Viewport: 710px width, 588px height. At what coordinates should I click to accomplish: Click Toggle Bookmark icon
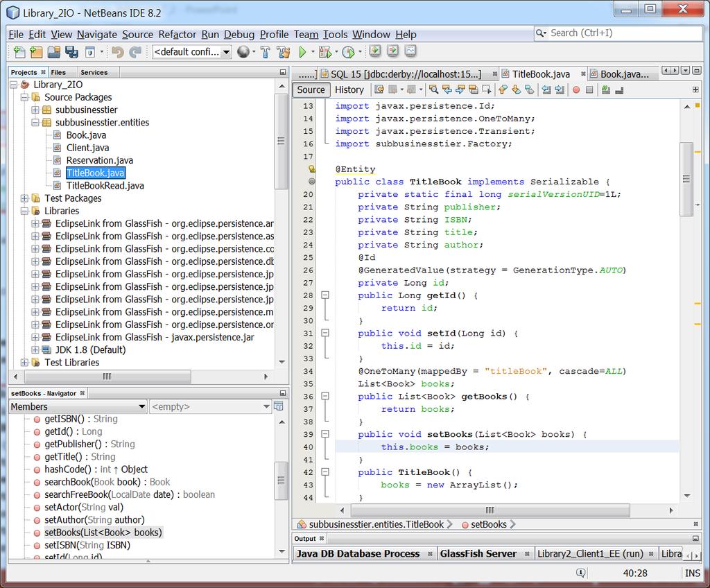529,89
